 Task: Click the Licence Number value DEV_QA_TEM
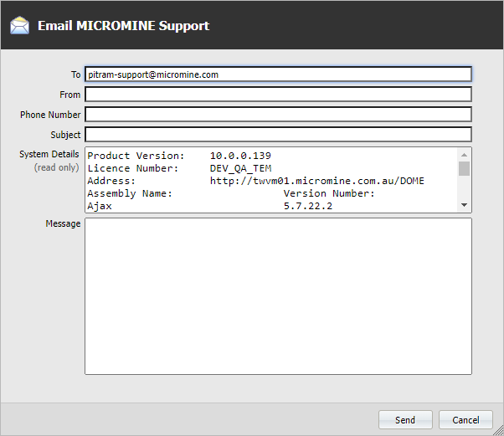point(240,168)
